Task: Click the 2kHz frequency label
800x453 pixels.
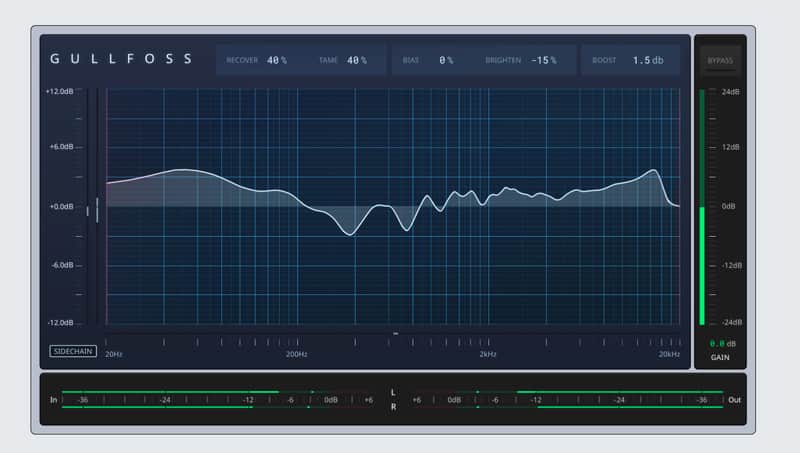Action: [x=488, y=354]
